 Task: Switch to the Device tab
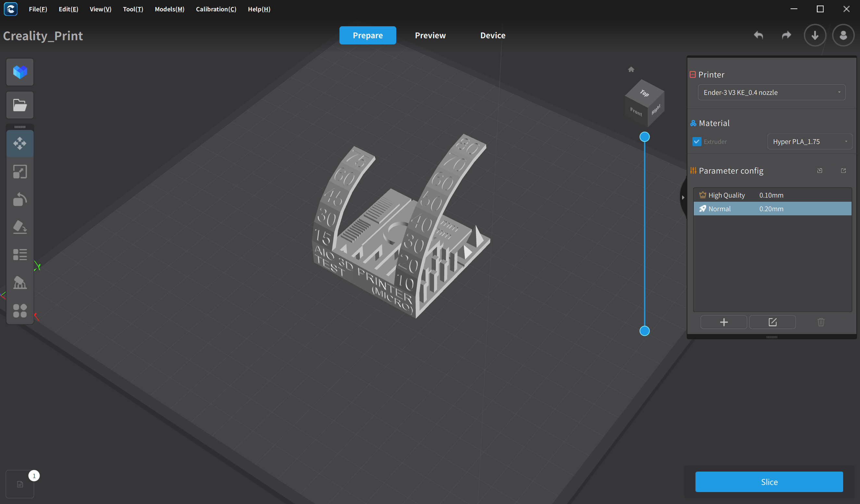(492, 35)
